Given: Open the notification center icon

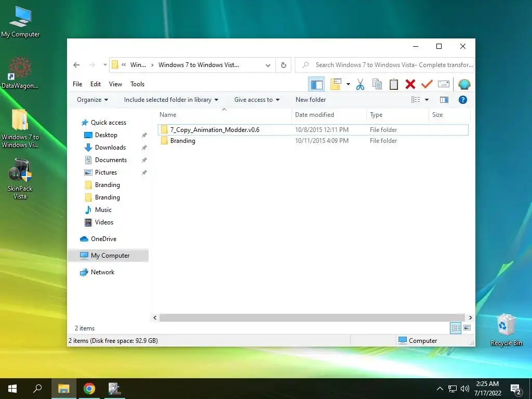Looking at the screenshot, I should (516, 390).
